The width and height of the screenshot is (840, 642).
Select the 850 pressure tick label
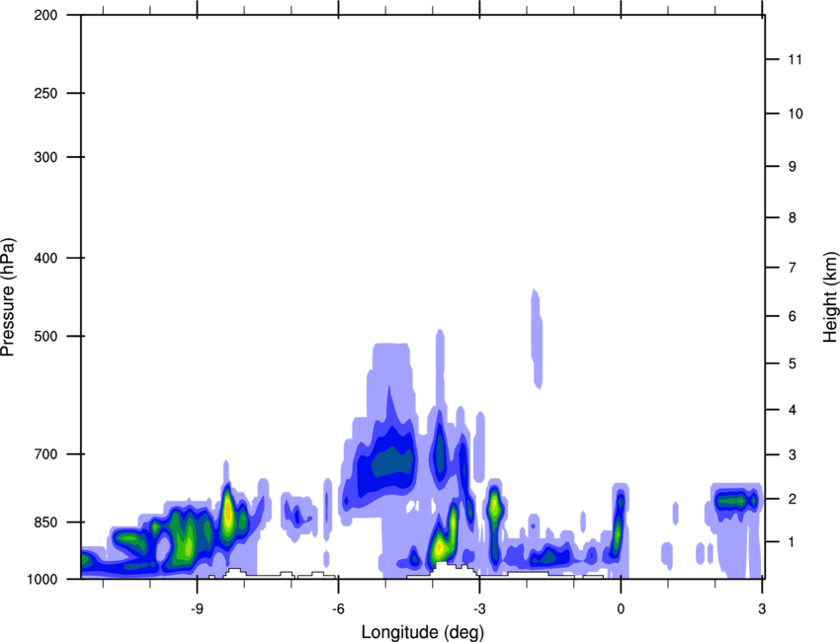45,522
